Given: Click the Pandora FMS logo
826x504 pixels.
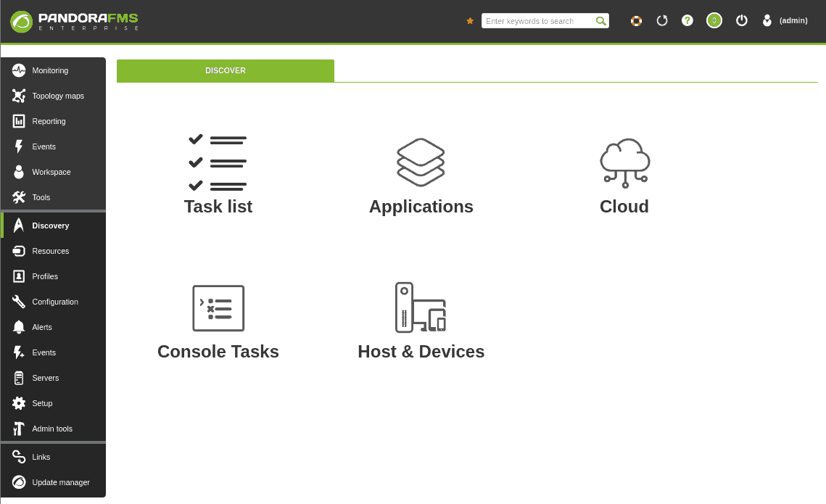Looking at the screenshot, I should (74, 21).
